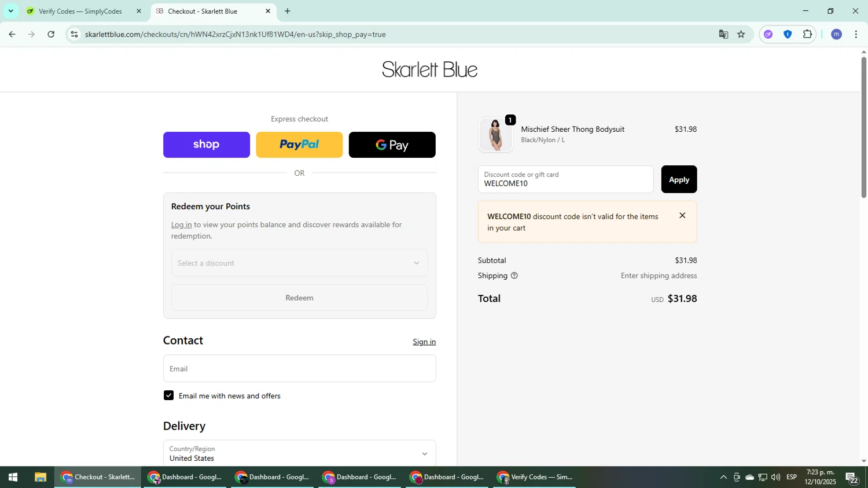Viewport: 868px width, 488px height.
Task: Dismiss the WELCOME10 invalid code message
Action: 682,215
